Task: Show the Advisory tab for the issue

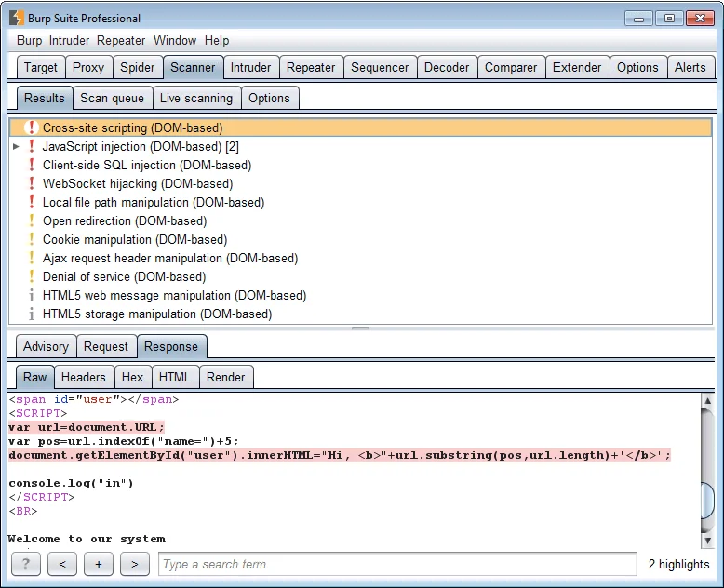Action: coord(46,346)
